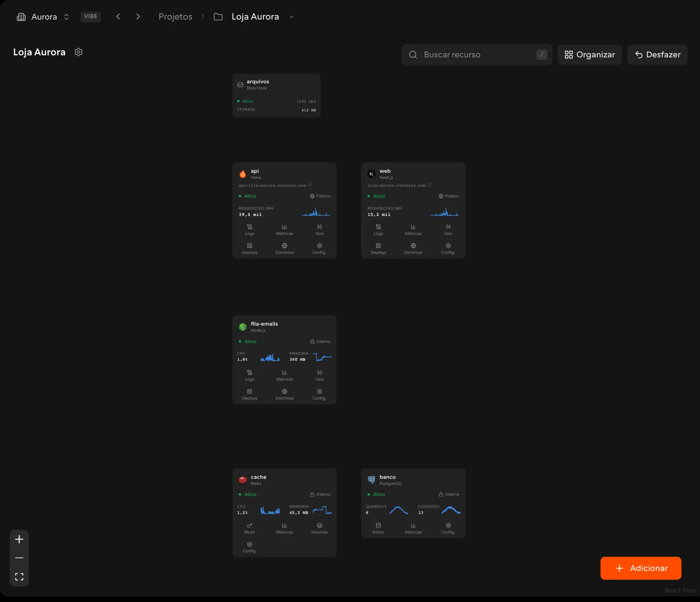Open Config. on the web card
The width and height of the screenshot is (700, 602).
tap(448, 249)
